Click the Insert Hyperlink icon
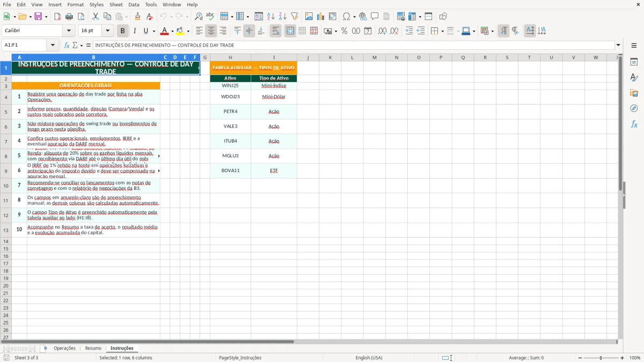The width and height of the screenshot is (644, 362). 363,17
